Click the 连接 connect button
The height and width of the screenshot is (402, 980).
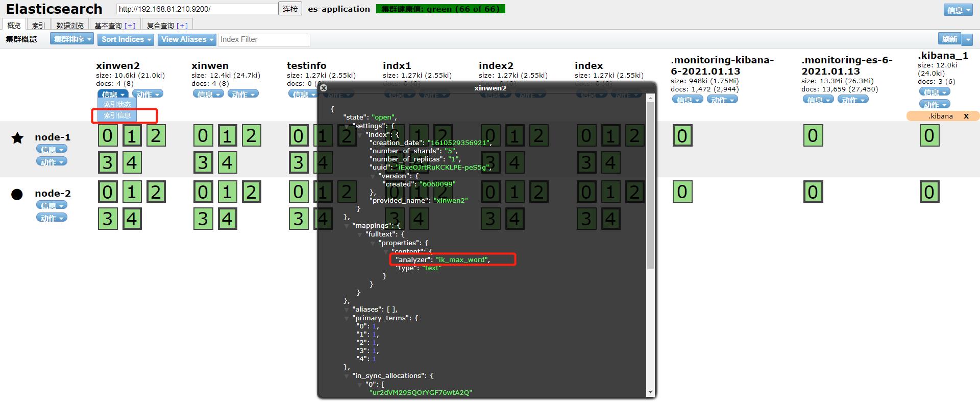pyautogui.click(x=290, y=9)
